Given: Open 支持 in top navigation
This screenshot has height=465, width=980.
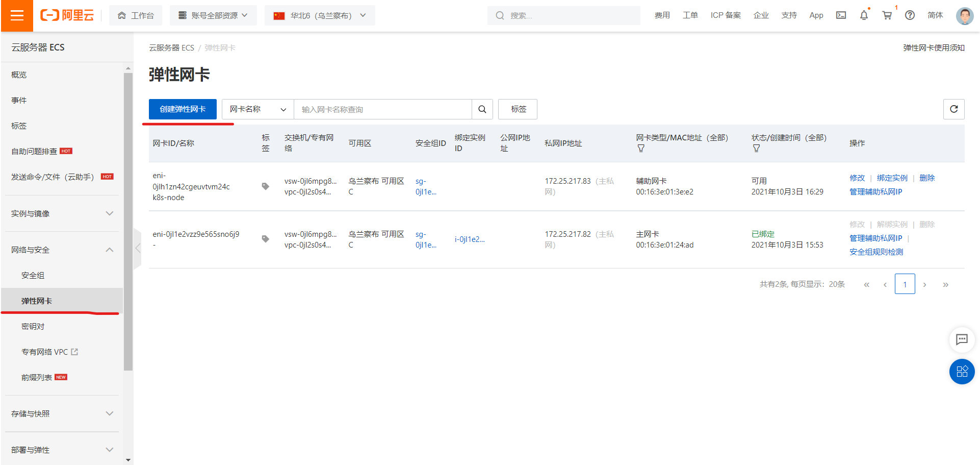Looking at the screenshot, I should tap(789, 15).
